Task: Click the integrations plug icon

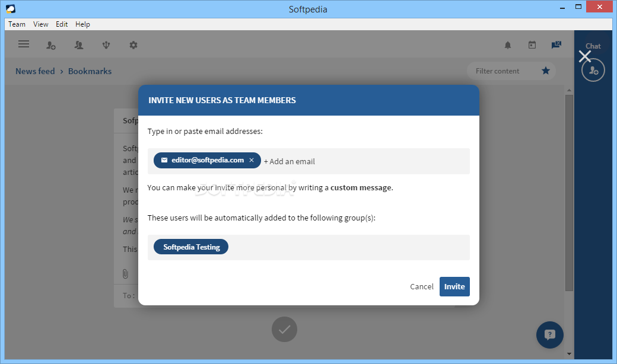Action: click(106, 45)
